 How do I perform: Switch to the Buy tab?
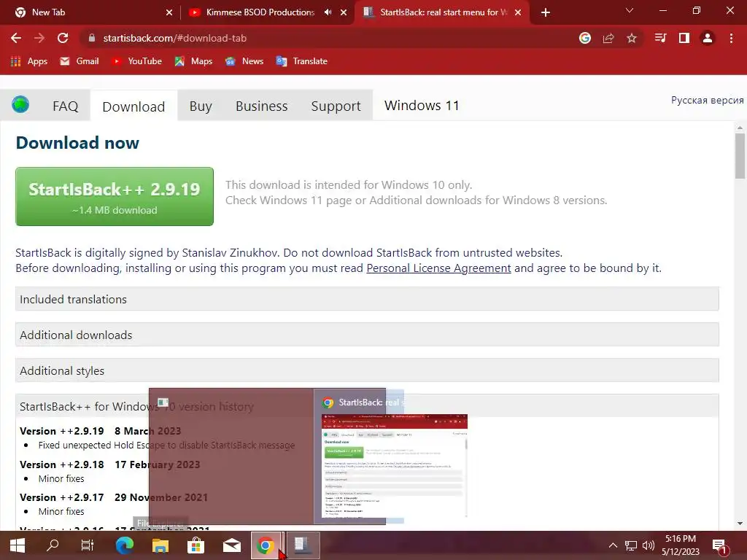tap(201, 106)
